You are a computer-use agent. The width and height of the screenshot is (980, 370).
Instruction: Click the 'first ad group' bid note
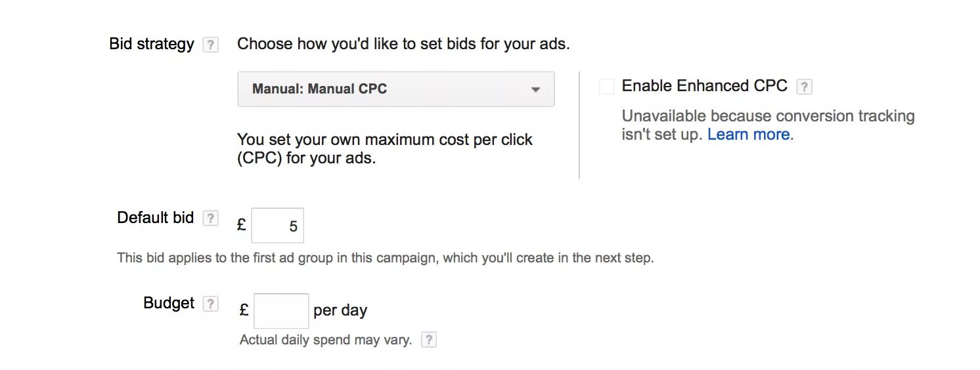[x=385, y=258]
